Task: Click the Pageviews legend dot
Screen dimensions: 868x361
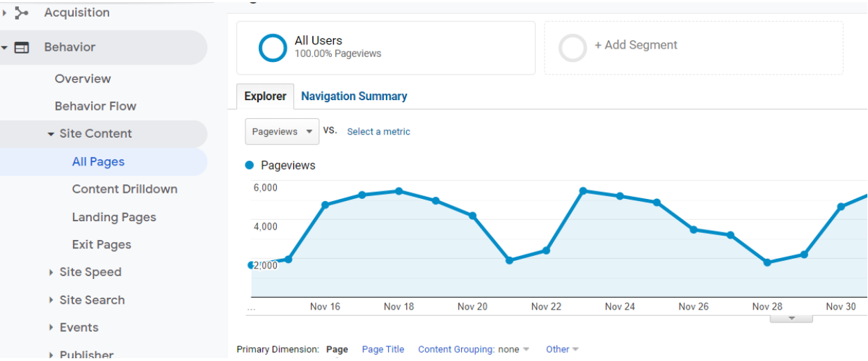Action: [x=250, y=166]
